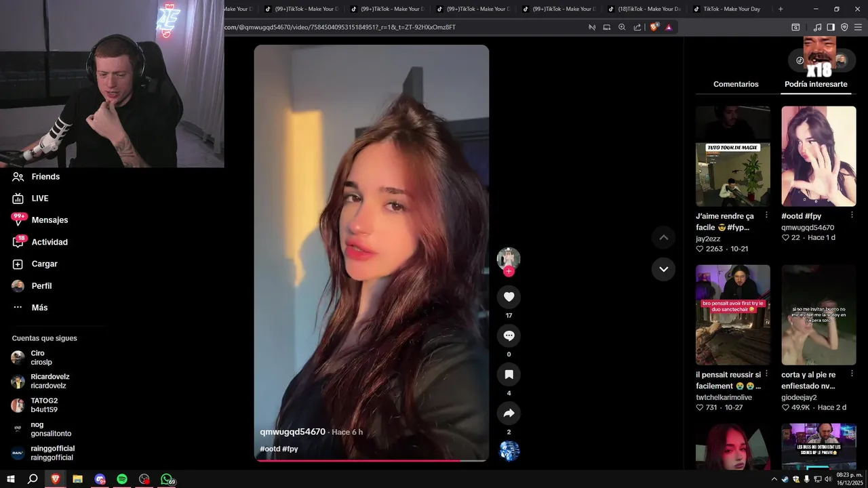Viewport: 868px width, 488px height.
Task: Open options for corta y al pie video
Action: (x=852, y=373)
